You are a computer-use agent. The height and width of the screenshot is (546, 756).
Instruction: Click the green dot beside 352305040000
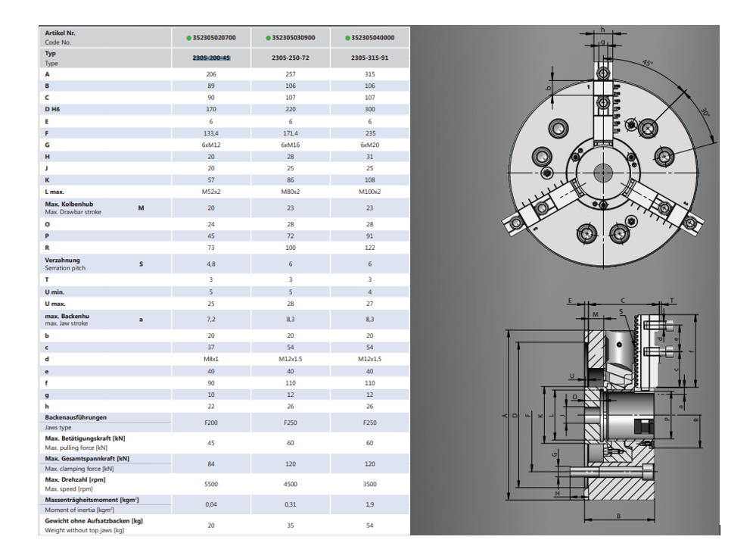coord(347,37)
